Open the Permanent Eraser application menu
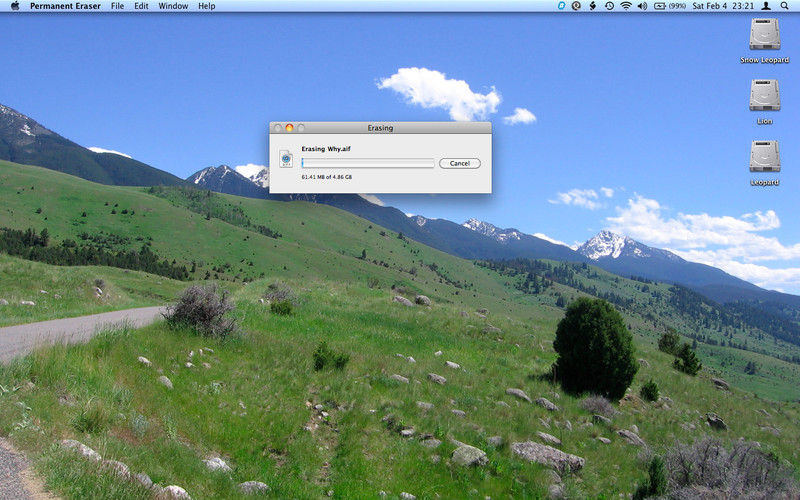The image size is (800, 500). coord(65,6)
